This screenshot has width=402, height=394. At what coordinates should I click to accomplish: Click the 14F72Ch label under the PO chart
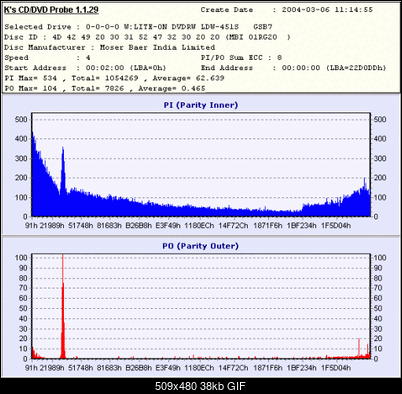[233, 368]
